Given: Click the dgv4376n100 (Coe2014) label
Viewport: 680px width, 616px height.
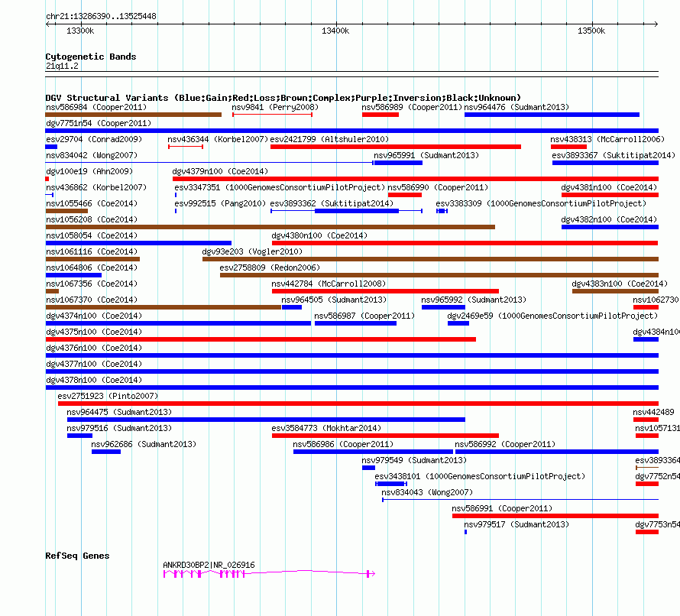Looking at the screenshot, I should pos(94,348).
